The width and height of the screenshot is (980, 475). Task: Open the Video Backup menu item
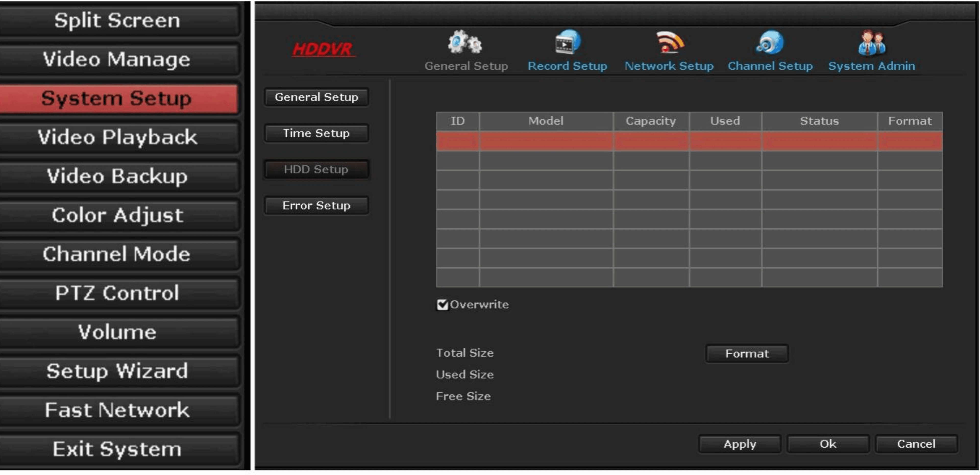[118, 177]
